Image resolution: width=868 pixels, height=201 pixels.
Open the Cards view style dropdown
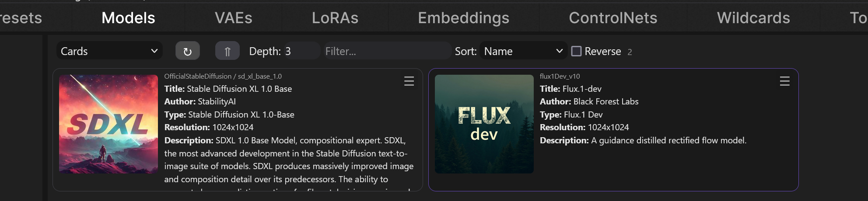coord(109,51)
